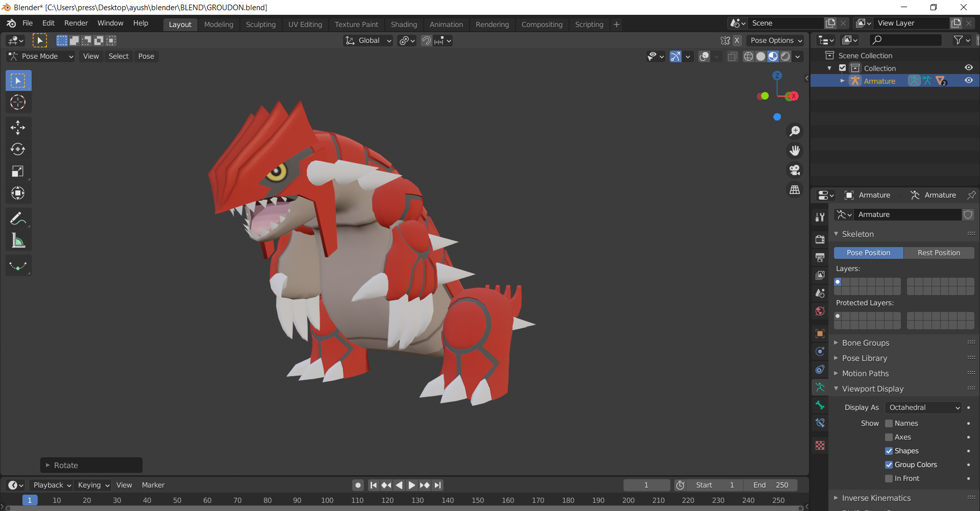Image resolution: width=980 pixels, height=511 pixels.
Task: Open the Bone properties tab
Action: 820,405
